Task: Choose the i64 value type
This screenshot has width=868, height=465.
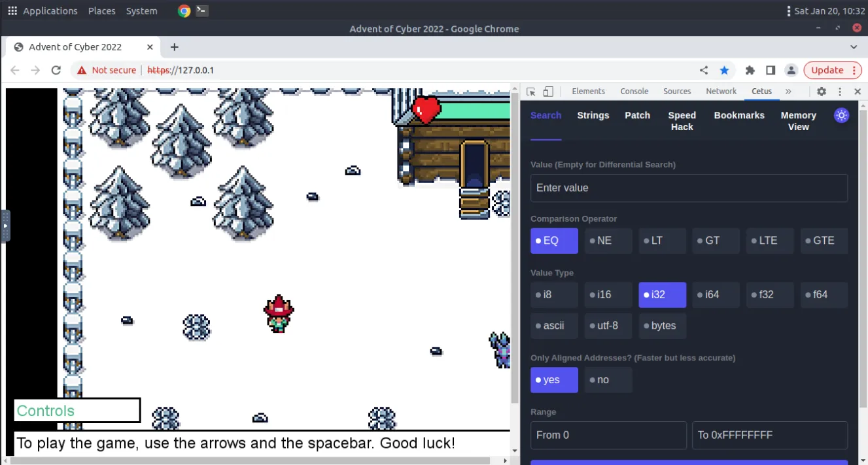Action: coord(716,295)
